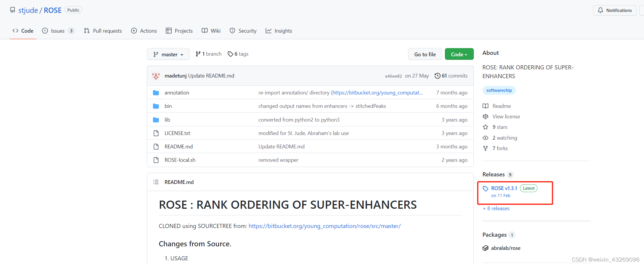Expand the + 8 releases list
Viewport: 644px width, 265px height.
click(x=496, y=208)
